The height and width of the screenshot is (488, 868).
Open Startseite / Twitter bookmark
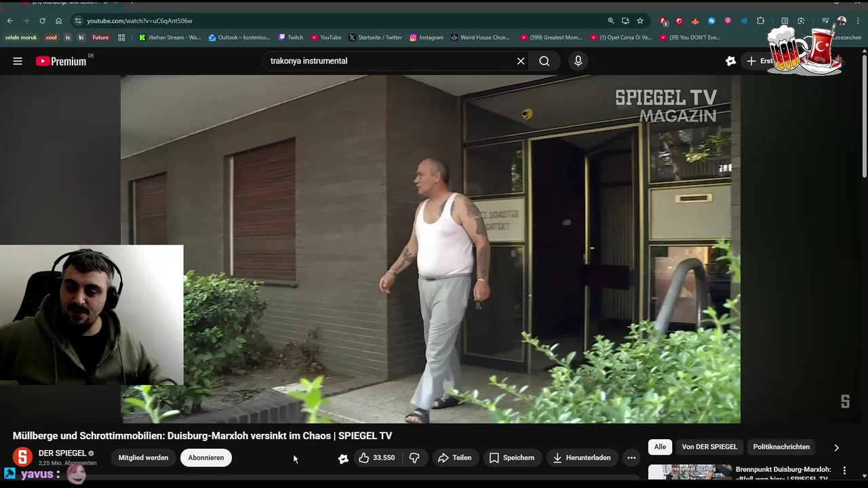375,38
